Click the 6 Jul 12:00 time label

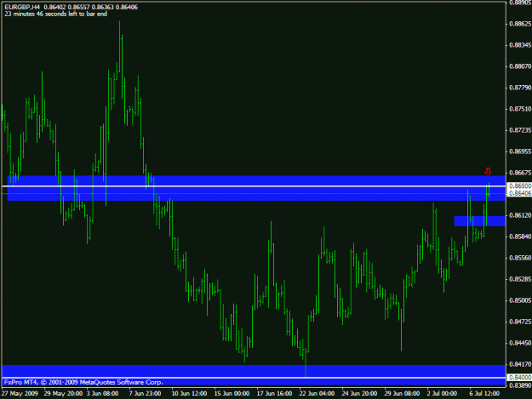(484, 394)
